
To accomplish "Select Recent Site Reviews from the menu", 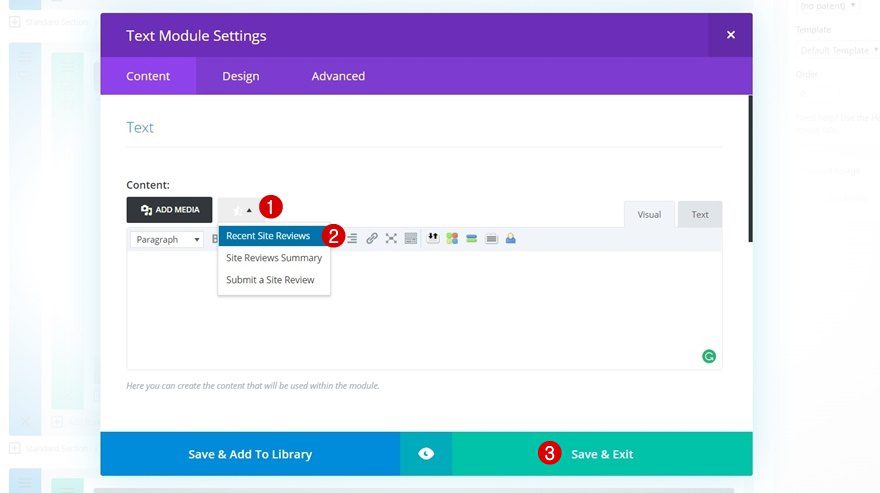I will [268, 236].
